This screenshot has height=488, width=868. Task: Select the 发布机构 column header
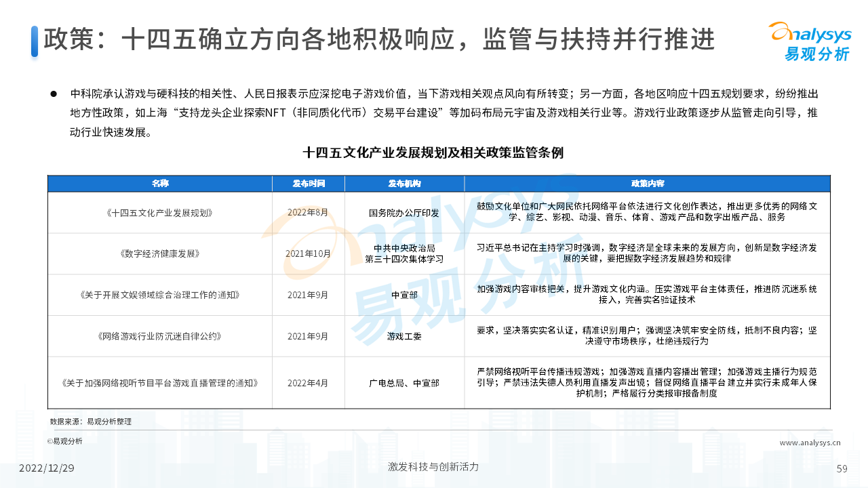(x=404, y=184)
